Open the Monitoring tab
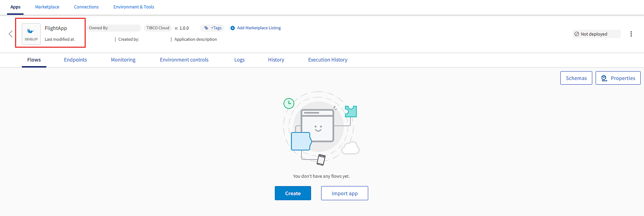The image size is (644, 216). pyautogui.click(x=123, y=60)
